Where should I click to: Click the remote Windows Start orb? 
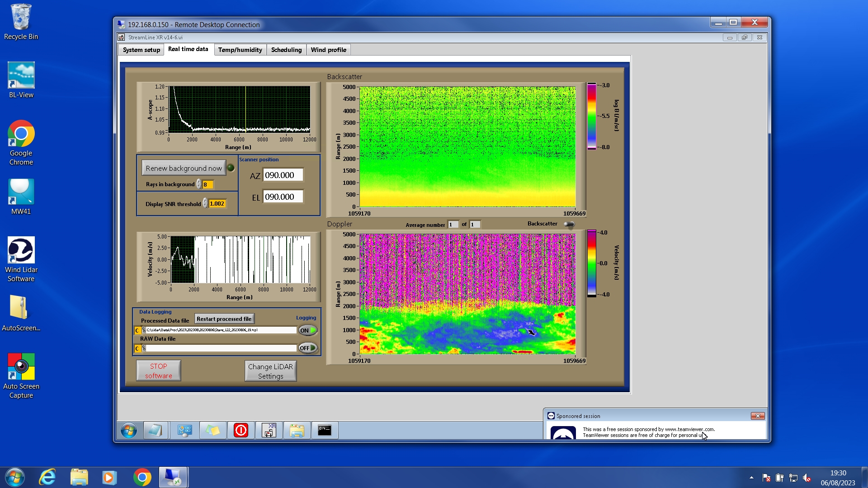129,430
